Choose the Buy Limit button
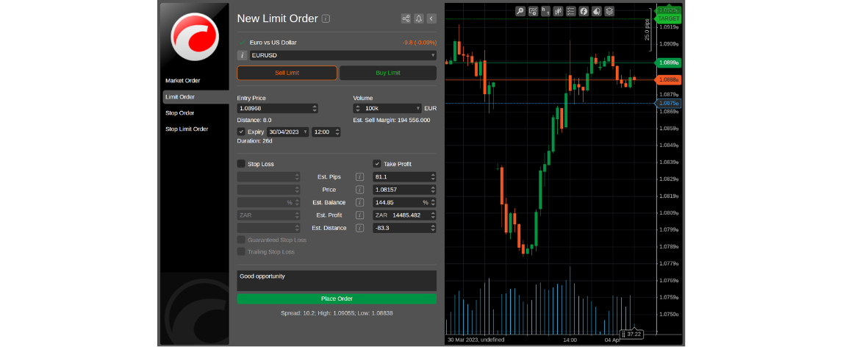The height and width of the screenshot is (347, 868). pos(387,73)
